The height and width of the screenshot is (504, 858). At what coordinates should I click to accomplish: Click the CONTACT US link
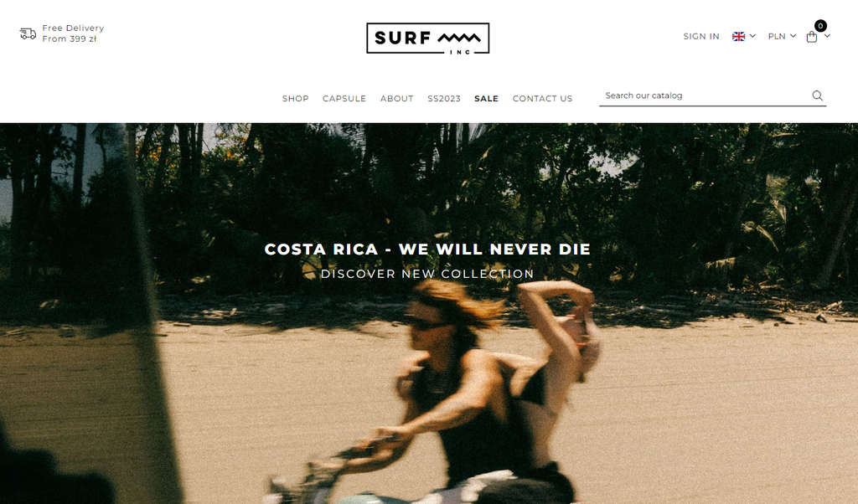pos(542,99)
